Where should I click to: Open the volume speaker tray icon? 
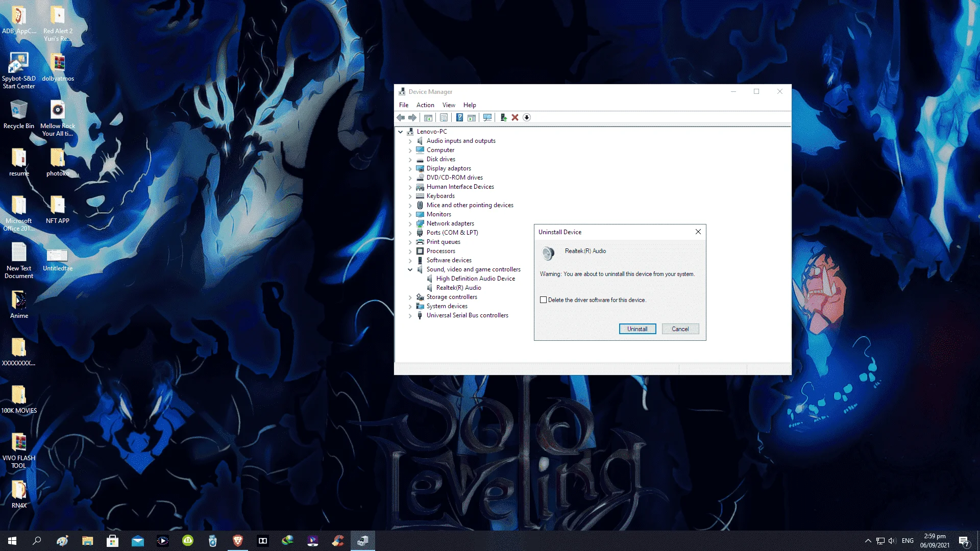892,541
